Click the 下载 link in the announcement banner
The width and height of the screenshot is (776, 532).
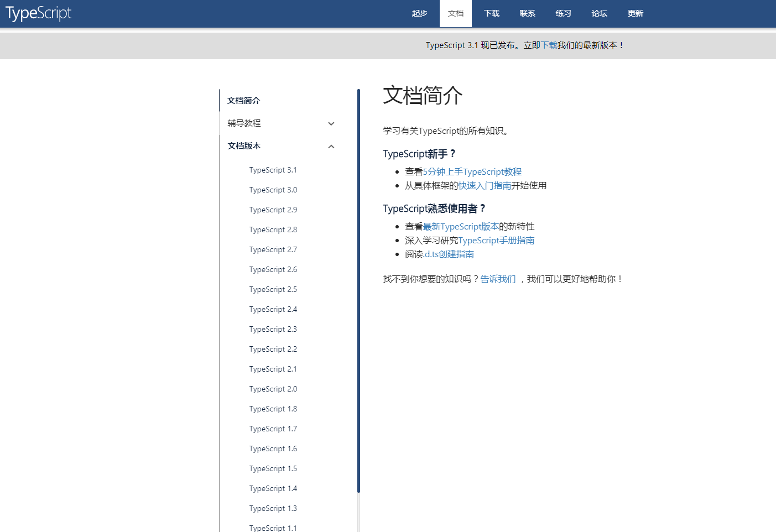pyautogui.click(x=549, y=45)
